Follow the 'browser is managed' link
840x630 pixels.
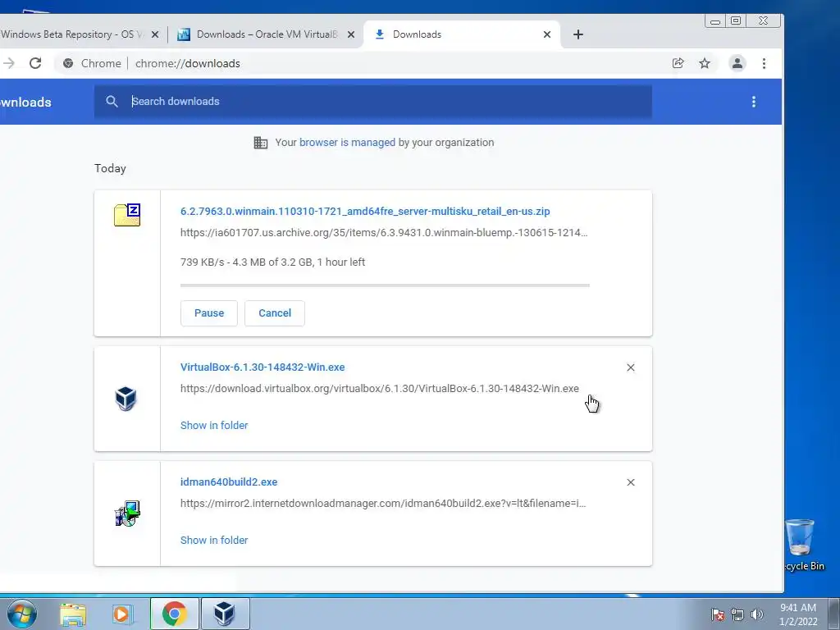347,143
